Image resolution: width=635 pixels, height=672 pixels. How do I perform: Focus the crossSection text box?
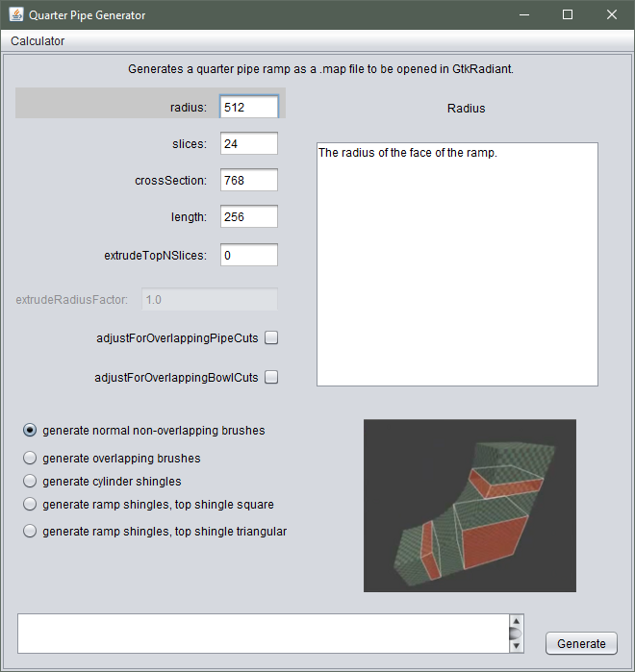point(248,181)
